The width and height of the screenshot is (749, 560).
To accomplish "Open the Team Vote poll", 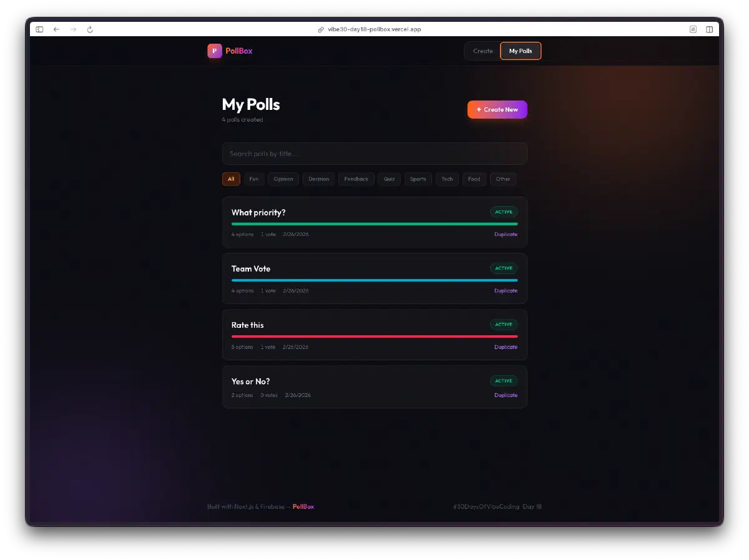I will 374,278.
